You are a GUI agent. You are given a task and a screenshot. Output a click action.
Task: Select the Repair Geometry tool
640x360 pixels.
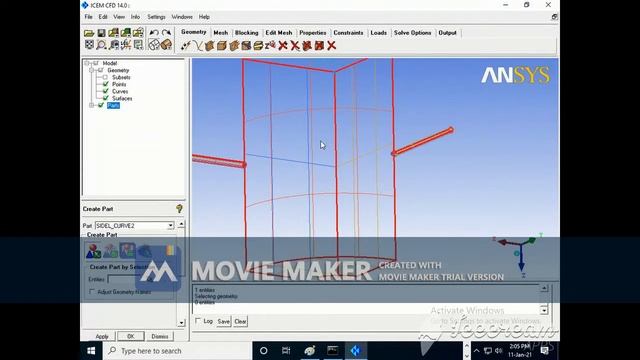(246, 46)
